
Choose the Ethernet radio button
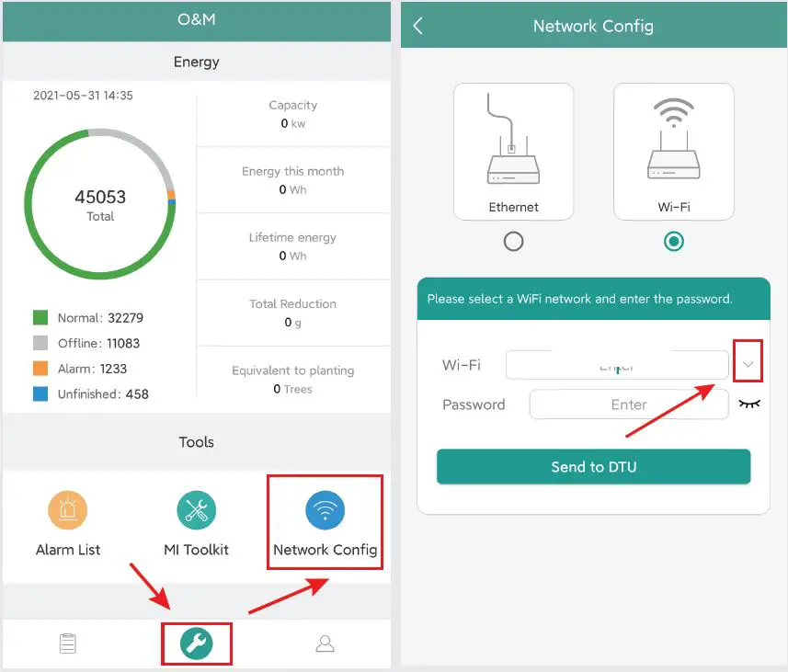coord(513,241)
